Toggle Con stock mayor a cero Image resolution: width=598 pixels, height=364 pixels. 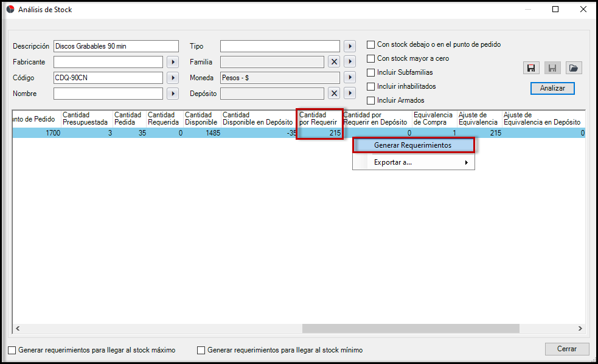point(370,59)
